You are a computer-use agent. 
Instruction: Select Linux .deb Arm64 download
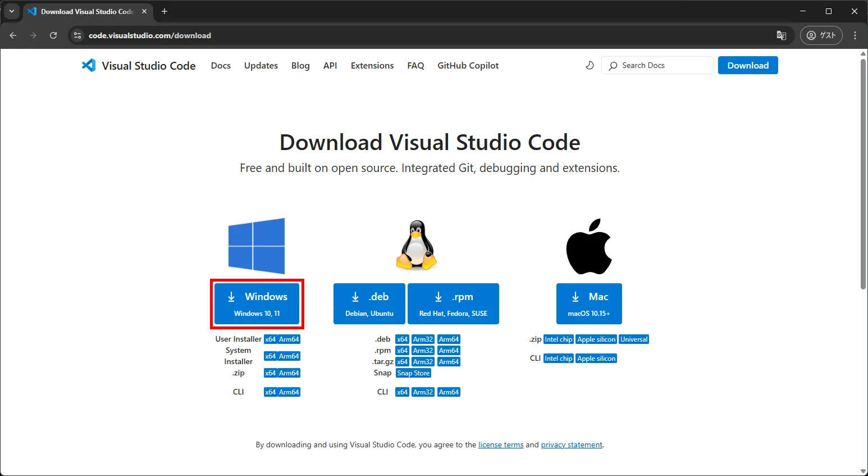click(x=449, y=339)
